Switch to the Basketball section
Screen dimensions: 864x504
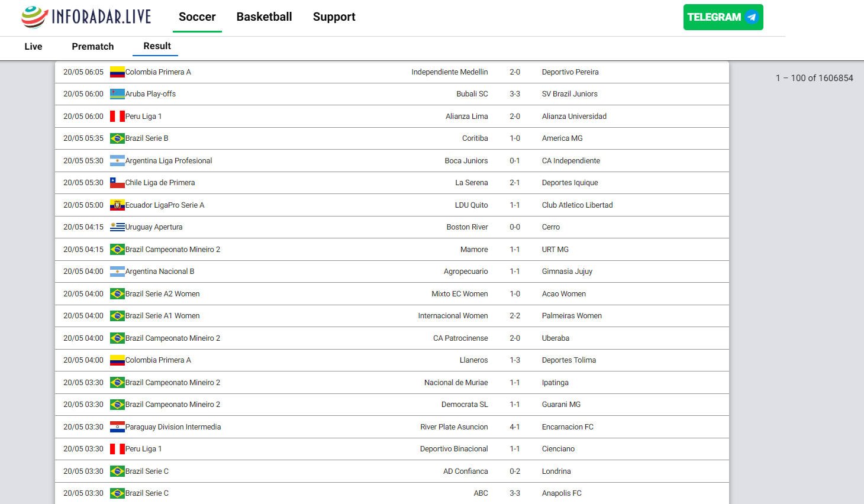pyautogui.click(x=264, y=17)
